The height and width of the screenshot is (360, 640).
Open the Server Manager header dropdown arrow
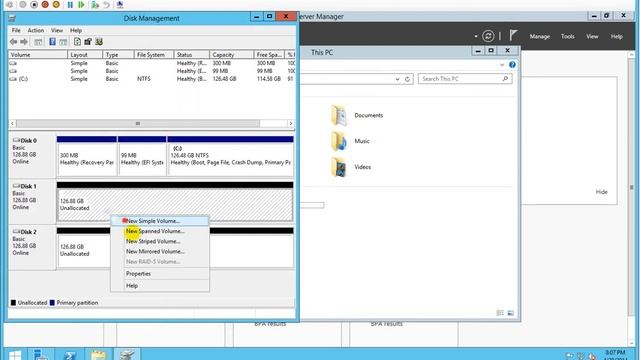pyautogui.click(x=476, y=36)
